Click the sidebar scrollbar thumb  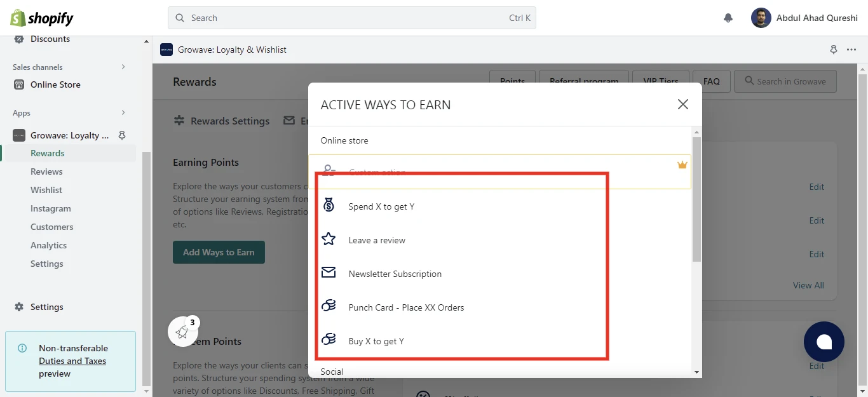pyautogui.click(x=147, y=269)
